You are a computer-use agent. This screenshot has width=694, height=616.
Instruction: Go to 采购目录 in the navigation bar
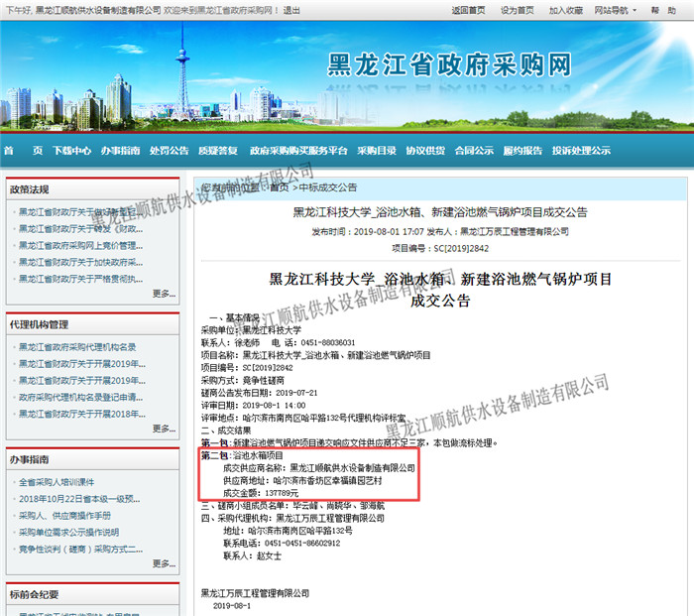tap(377, 151)
